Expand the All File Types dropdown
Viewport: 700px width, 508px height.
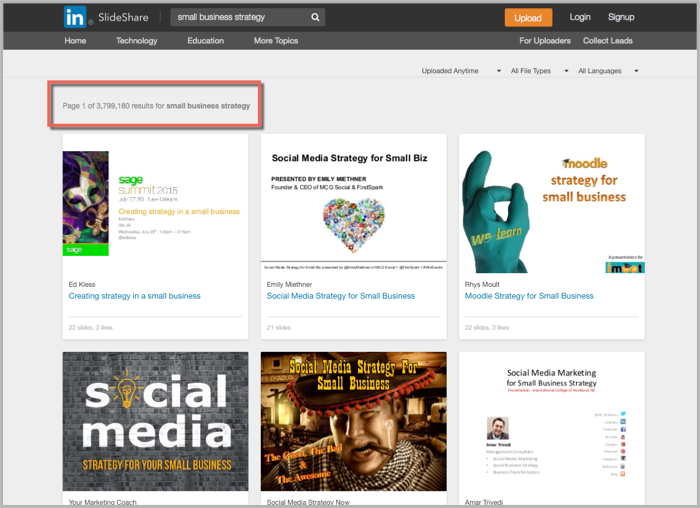[x=539, y=71]
